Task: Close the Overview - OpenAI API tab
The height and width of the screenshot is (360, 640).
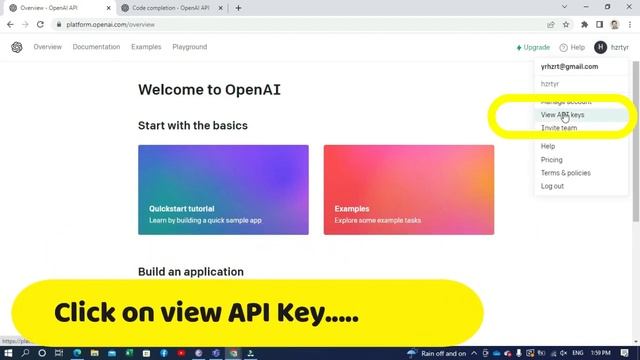Action: click(109, 8)
